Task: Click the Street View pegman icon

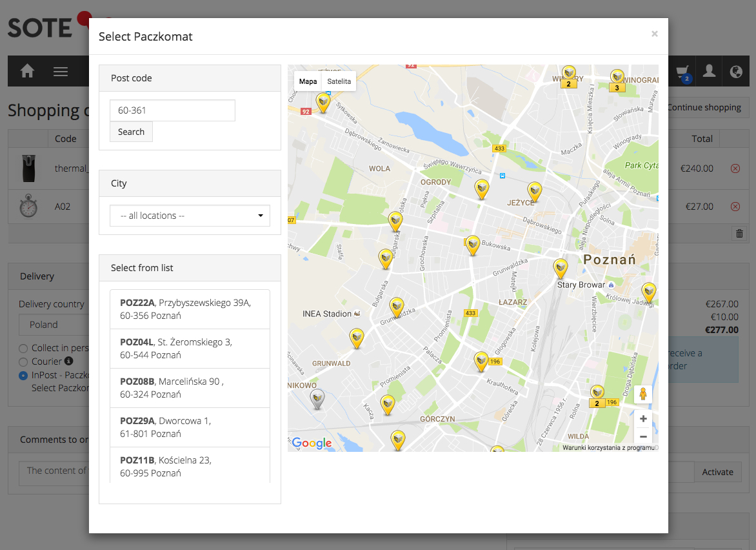Action: (642, 394)
